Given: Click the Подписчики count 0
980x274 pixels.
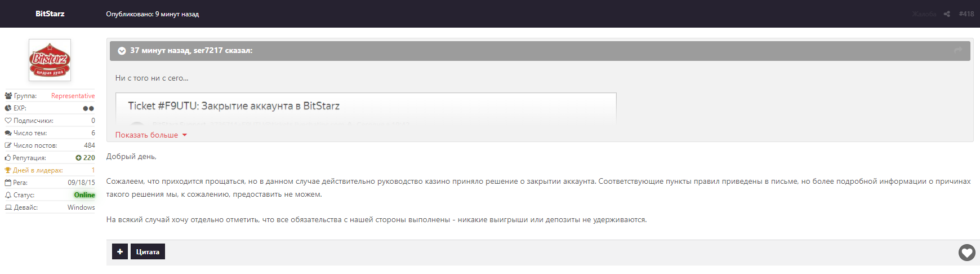Looking at the screenshot, I should click(93, 121).
